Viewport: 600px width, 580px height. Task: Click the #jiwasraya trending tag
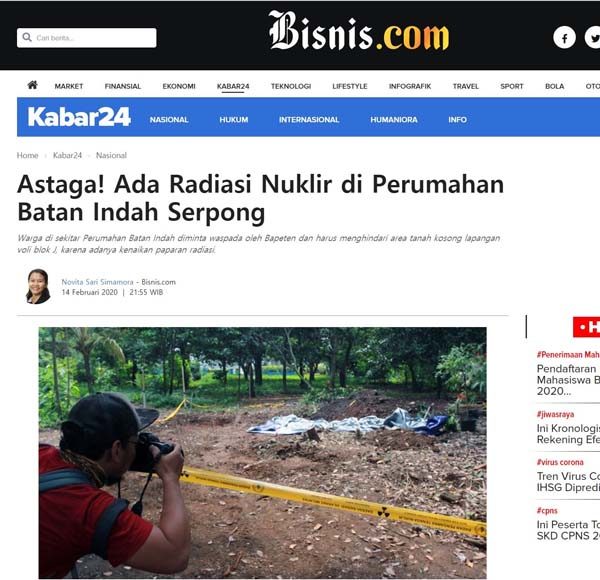pos(555,414)
